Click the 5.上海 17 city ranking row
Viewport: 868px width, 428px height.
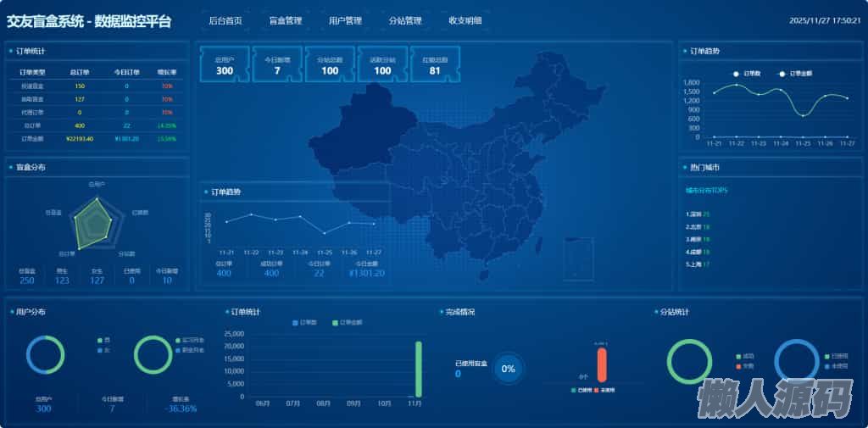698,264
